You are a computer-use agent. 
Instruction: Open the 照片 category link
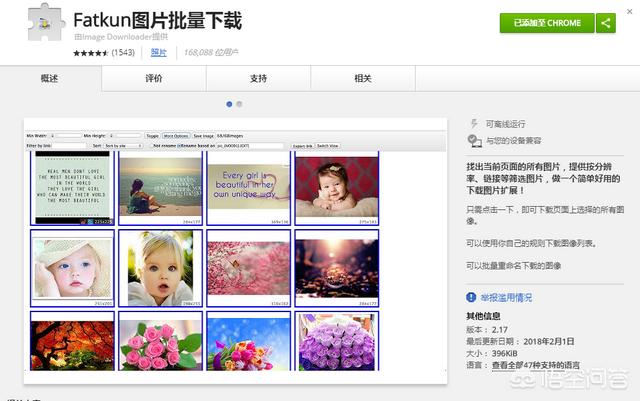click(x=158, y=52)
